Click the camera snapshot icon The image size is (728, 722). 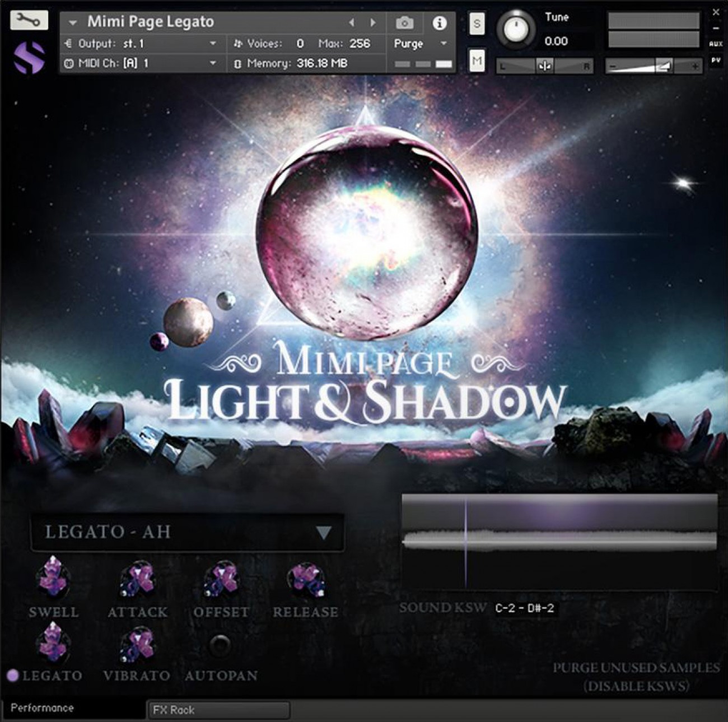click(x=404, y=24)
